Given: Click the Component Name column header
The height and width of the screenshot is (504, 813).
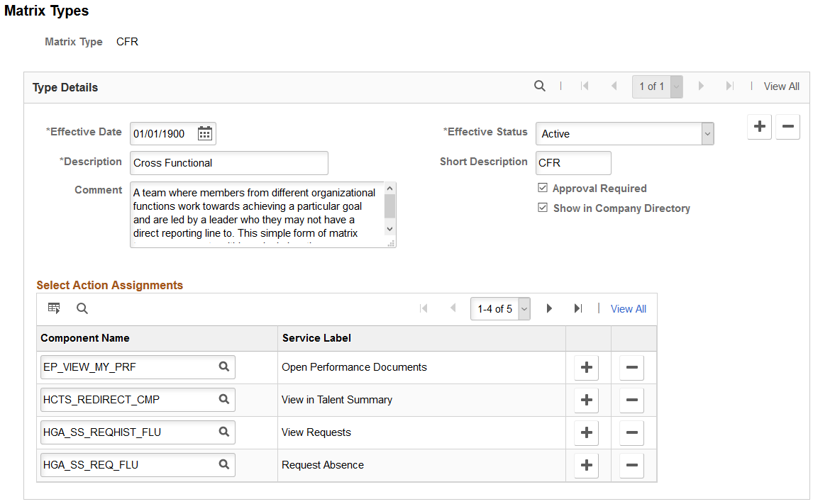Looking at the screenshot, I should click(x=85, y=337).
